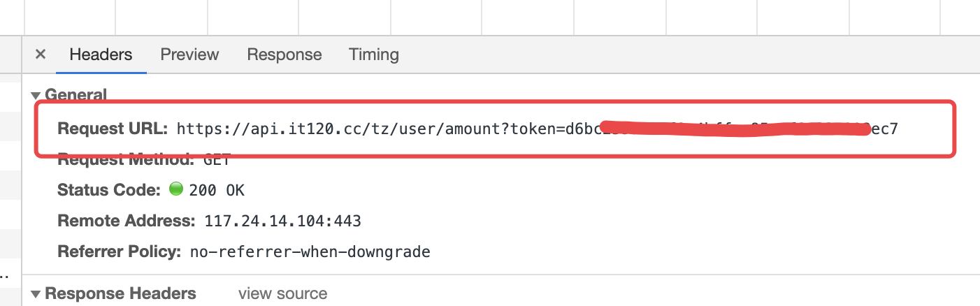
Task: Click the Referrer Policy label
Action: pyautogui.click(x=120, y=252)
